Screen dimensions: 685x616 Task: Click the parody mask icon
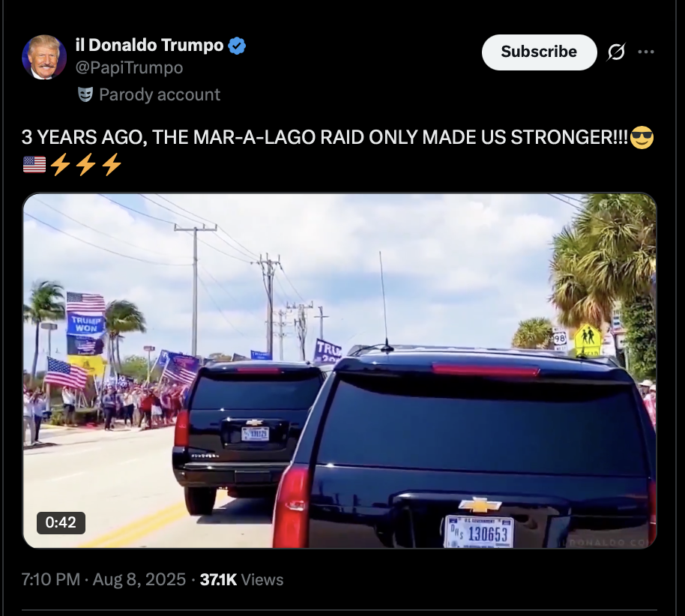pyautogui.click(x=85, y=94)
